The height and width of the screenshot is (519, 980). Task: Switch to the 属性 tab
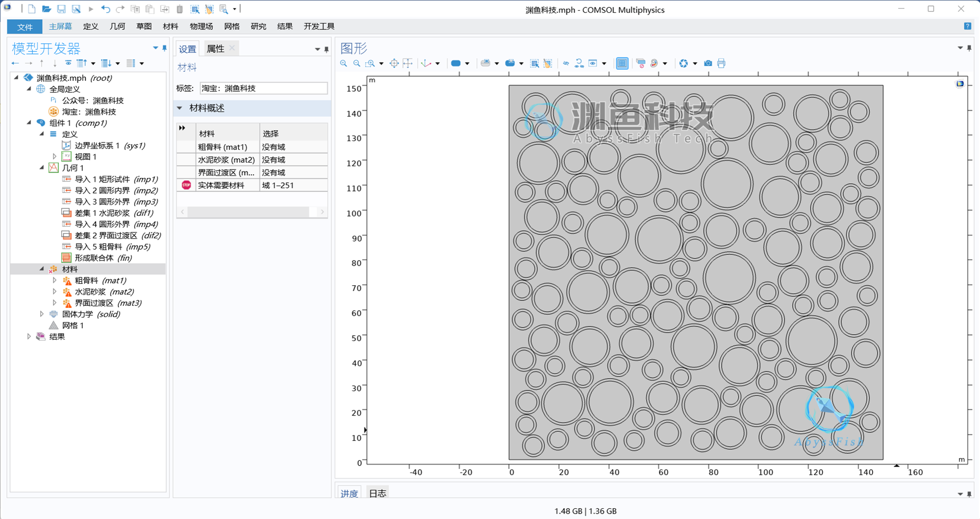click(215, 49)
